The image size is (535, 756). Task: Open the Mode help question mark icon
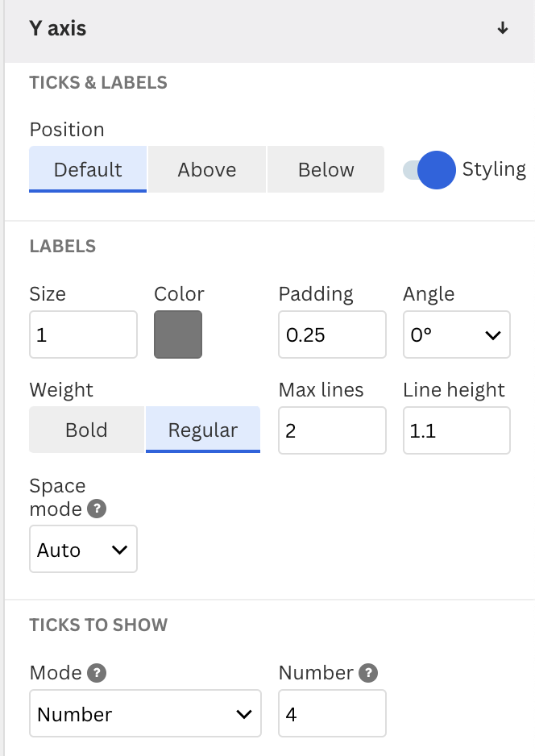(97, 673)
